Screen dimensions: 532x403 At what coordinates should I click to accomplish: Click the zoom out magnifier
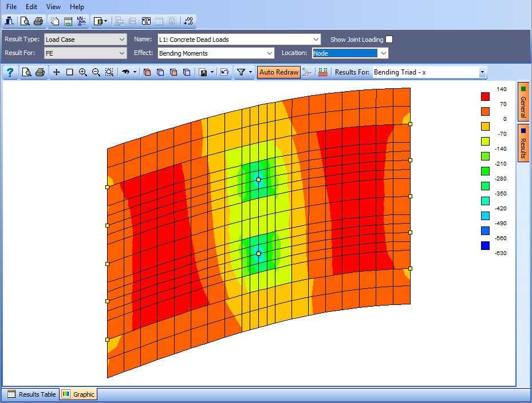[x=96, y=72]
